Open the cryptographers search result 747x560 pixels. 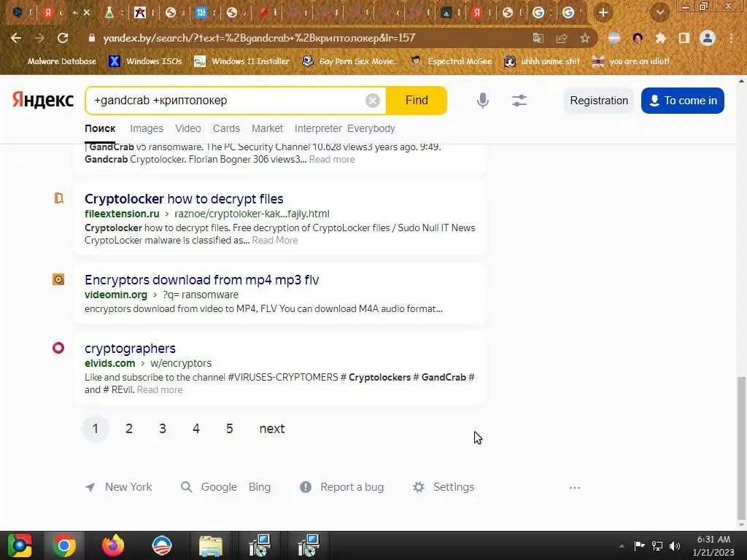pos(130,349)
